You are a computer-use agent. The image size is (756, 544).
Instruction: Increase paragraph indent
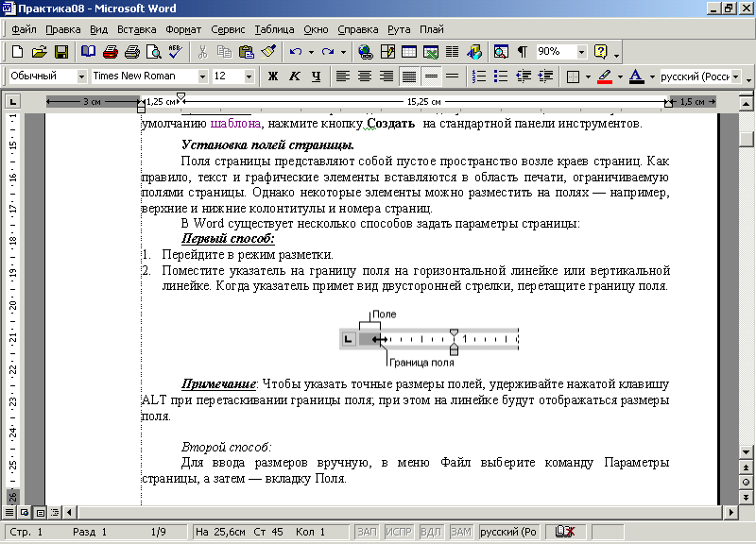coord(545,76)
